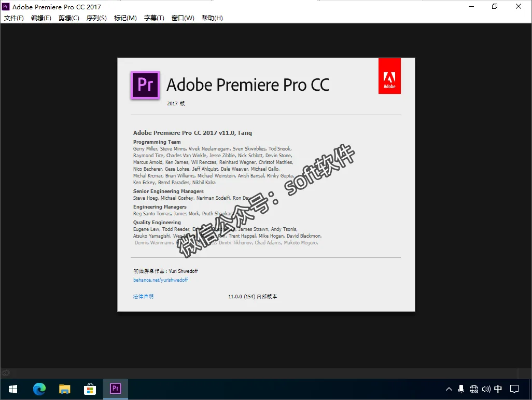This screenshot has width=532, height=400.
Task: Click the Programming Team heading
Action: [157, 142]
